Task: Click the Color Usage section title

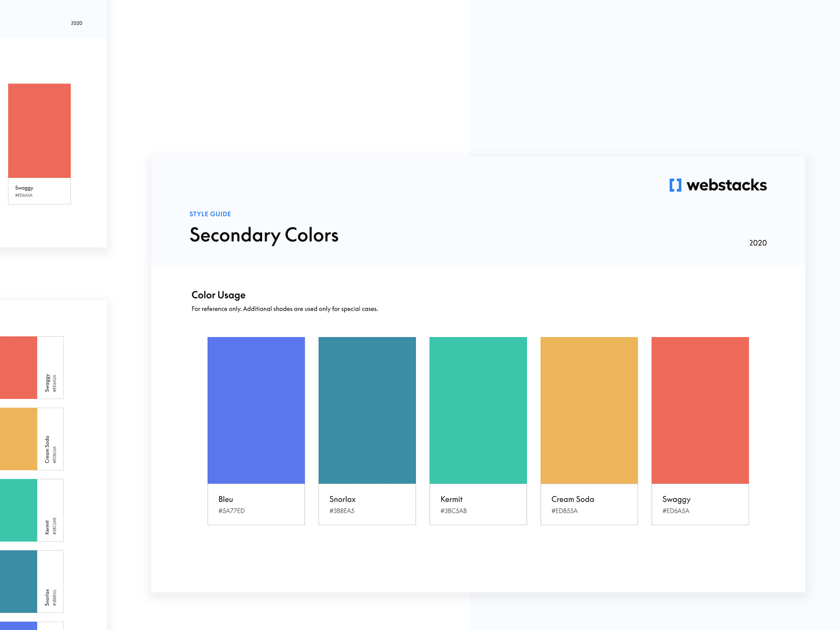Action: tap(218, 295)
